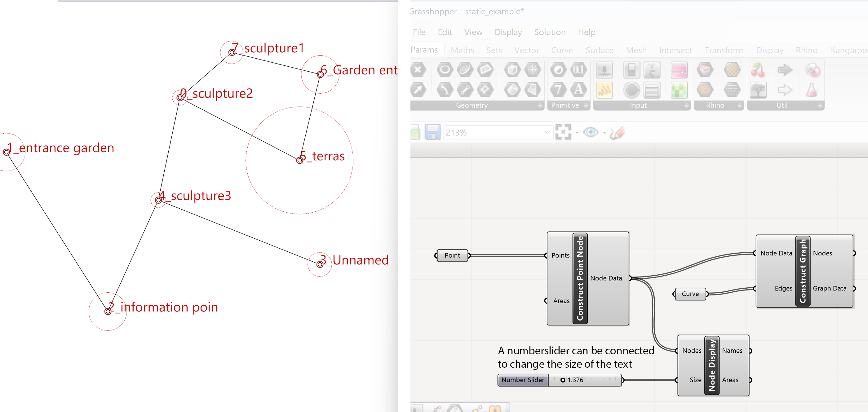The image size is (868, 412).
Task: Pick the Integer primitive parameter icon
Action: pyautogui.click(x=558, y=90)
